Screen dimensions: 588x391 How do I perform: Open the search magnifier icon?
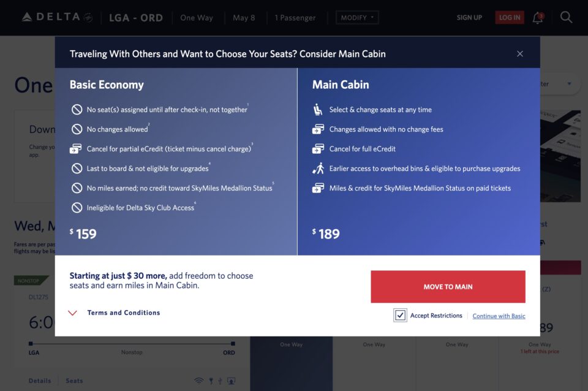(566, 17)
